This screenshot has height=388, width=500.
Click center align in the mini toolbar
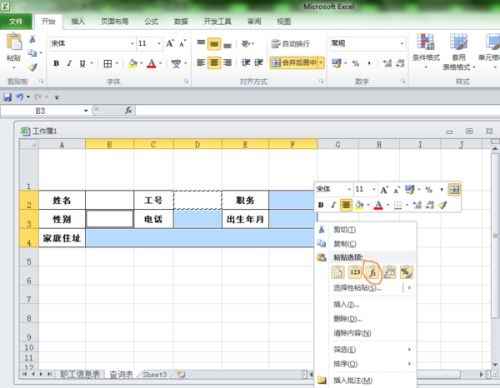click(x=346, y=205)
